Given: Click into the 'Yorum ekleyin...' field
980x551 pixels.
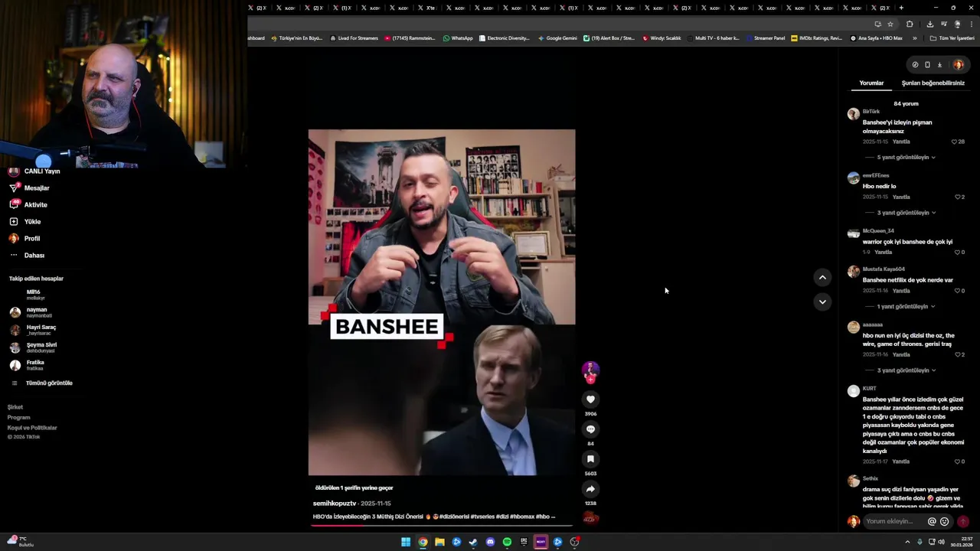Looking at the screenshot, I should 893,522.
